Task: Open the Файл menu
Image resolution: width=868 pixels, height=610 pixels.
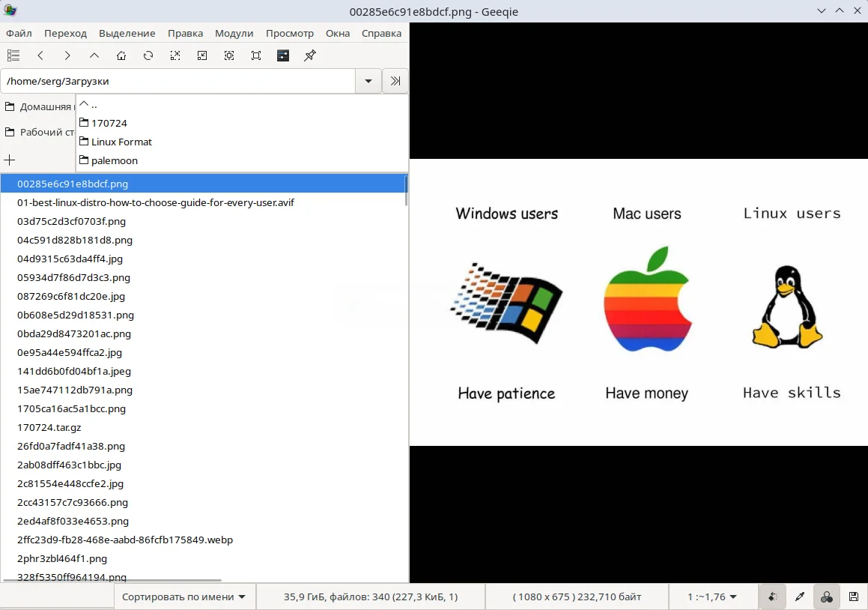Action: (19, 33)
